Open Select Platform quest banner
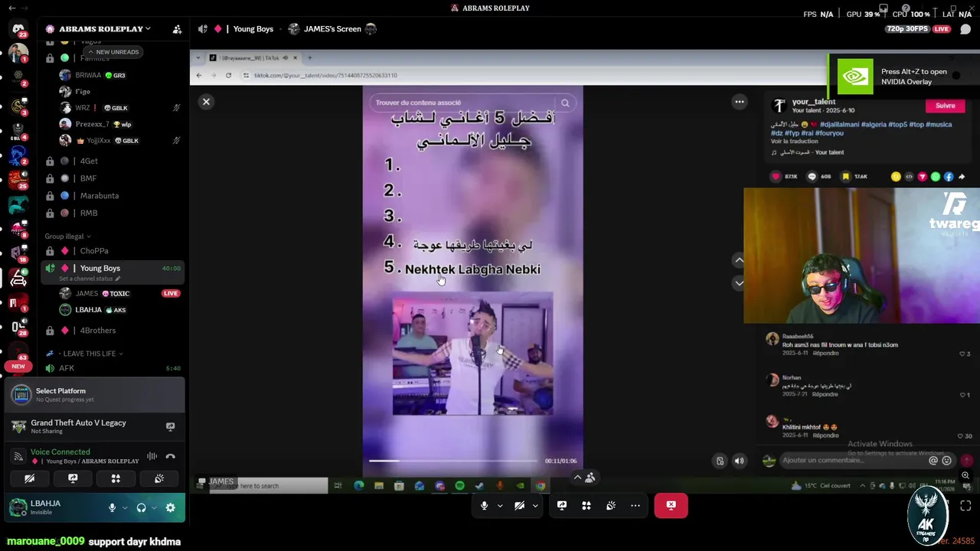The width and height of the screenshot is (980, 551). pos(96,394)
